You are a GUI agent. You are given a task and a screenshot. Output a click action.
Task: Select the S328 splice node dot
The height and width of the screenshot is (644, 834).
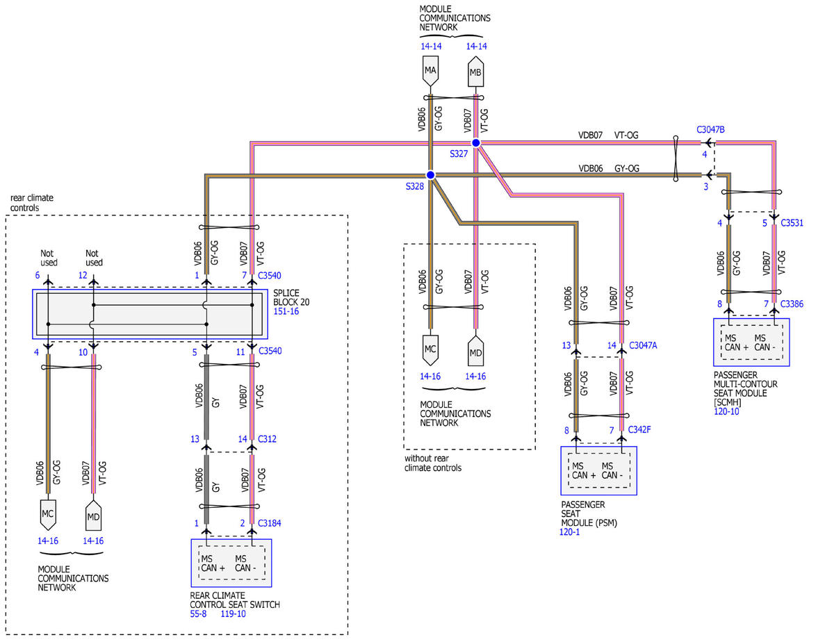click(430, 175)
